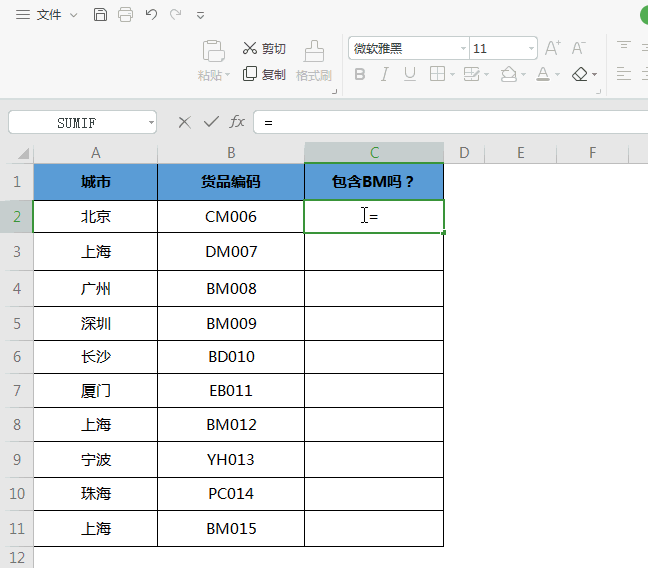Expand the name box dropdown arrow
The image size is (648, 568).
pyautogui.click(x=151, y=123)
